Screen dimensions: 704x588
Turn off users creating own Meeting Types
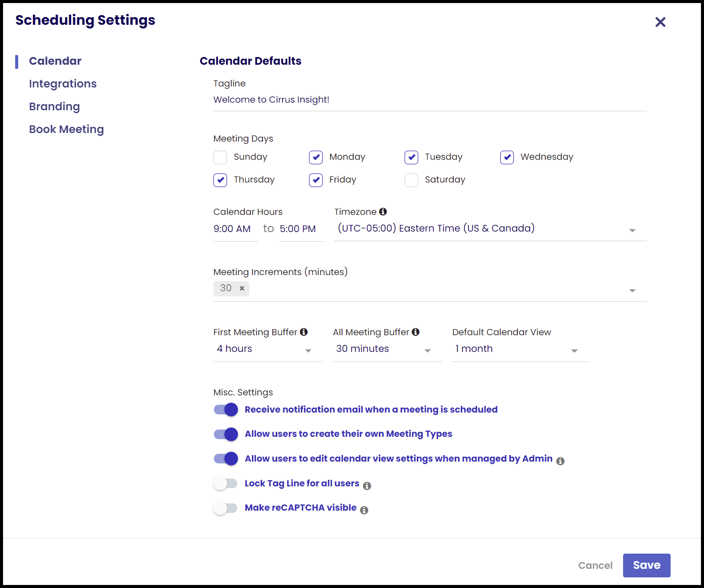click(x=226, y=434)
